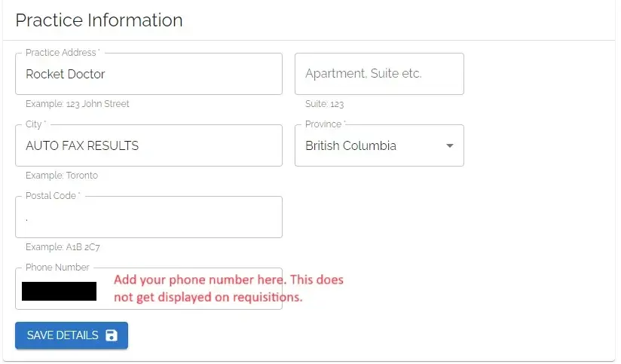Click the 'Suite: 123' helper text
This screenshot has width=621, height=364.
(x=324, y=104)
